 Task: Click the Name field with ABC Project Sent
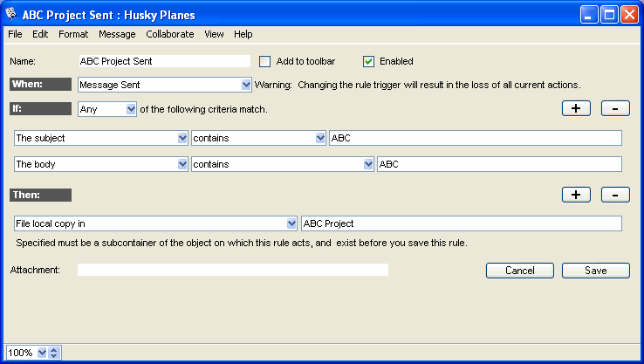coord(164,61)
